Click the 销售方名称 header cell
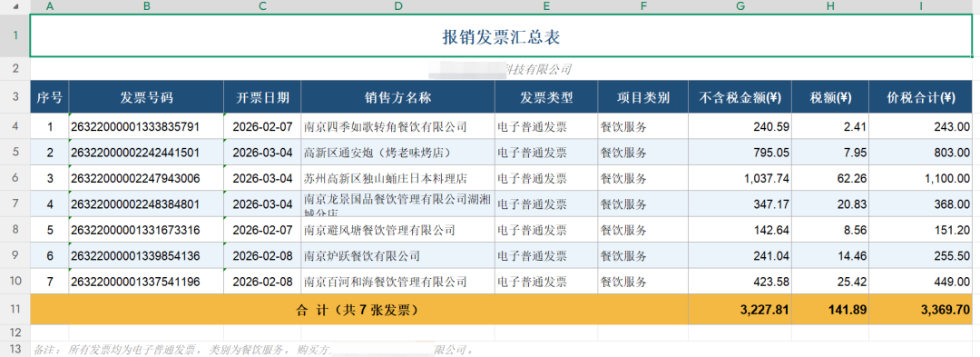Image resolution: width=980 pixels, height=357 pixels. pos(398,97)
